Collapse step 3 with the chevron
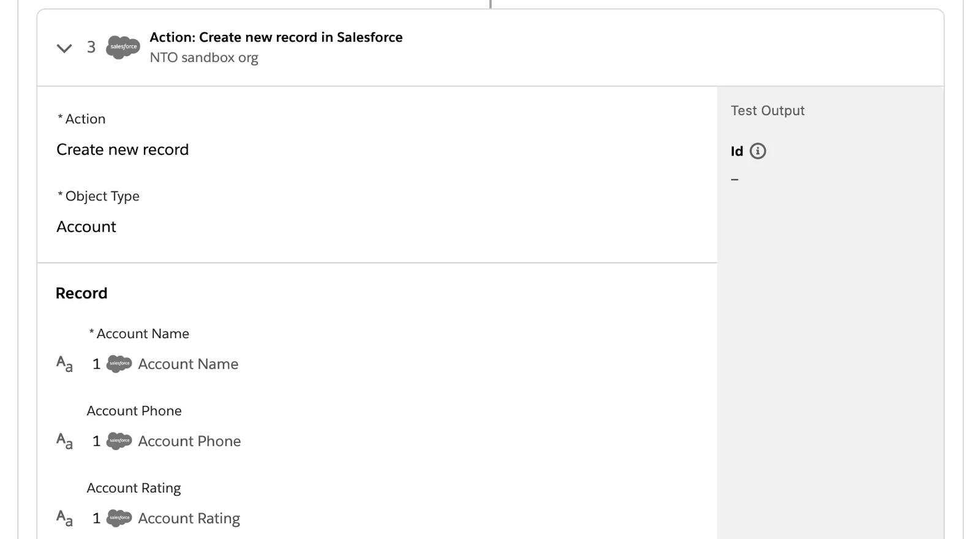 64,48
